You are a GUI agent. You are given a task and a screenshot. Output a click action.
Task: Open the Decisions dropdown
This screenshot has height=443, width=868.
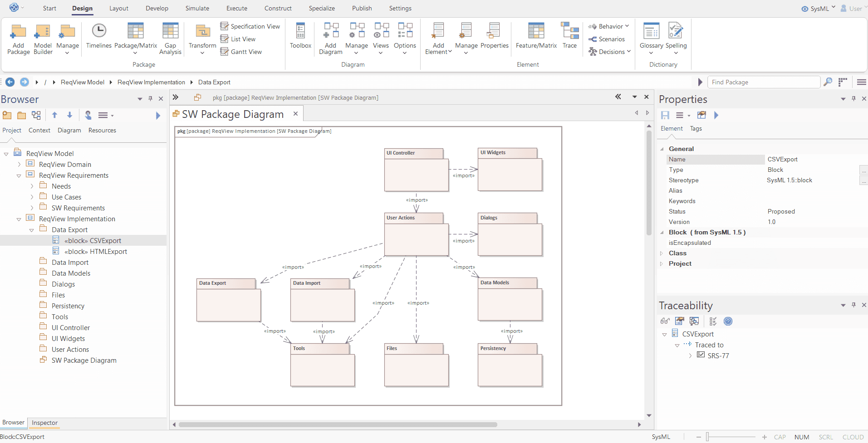pos(610,51)
